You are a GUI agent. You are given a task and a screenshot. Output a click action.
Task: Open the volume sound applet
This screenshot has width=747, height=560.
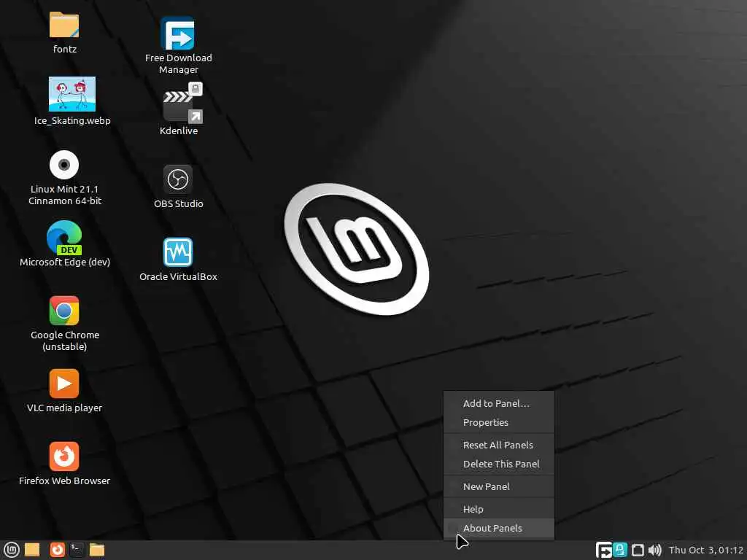click(655, 551)
